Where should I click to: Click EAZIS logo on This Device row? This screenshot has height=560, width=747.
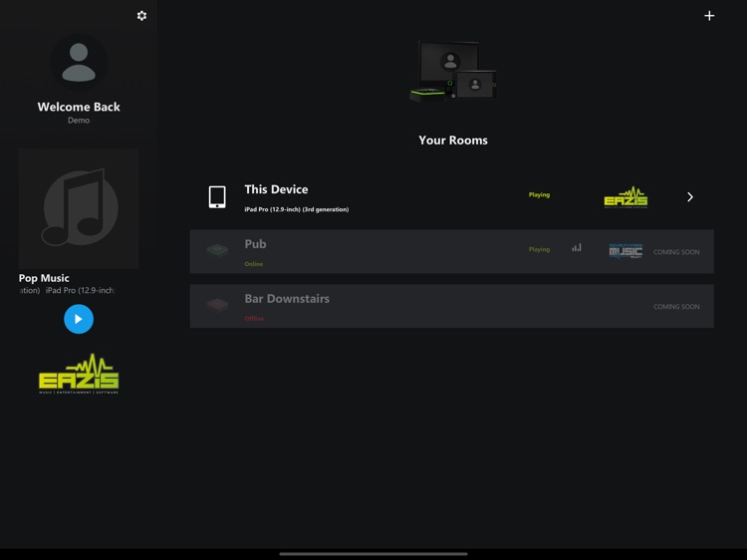click(626, 197)
